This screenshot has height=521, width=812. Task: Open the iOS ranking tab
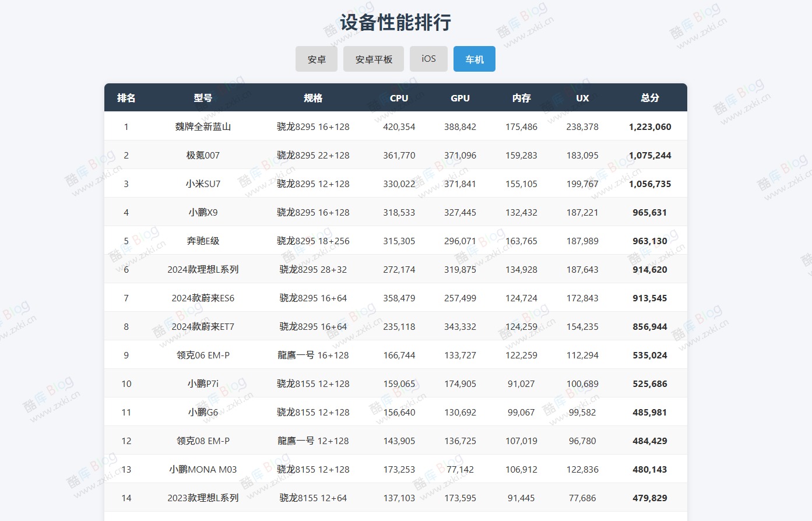[428, 58]
